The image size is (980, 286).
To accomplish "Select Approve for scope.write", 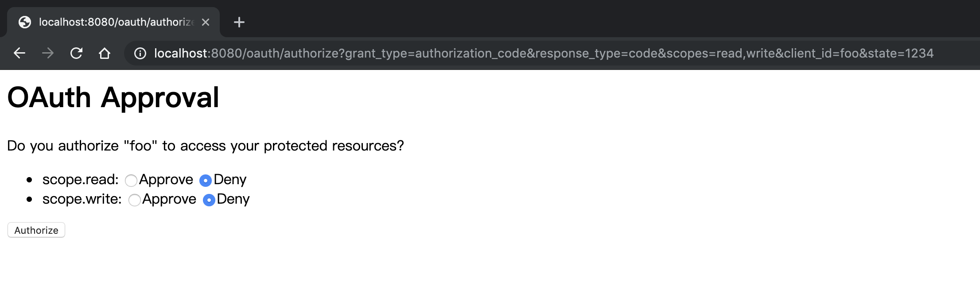I will [135, 200].
